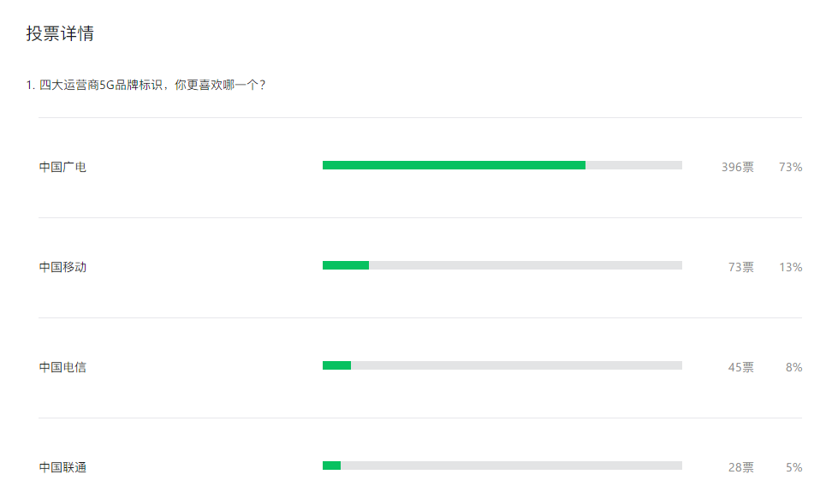Click green progress bar for 中国联通
The height and width of the screenshot is (504, 838).
tap(332, 465)
